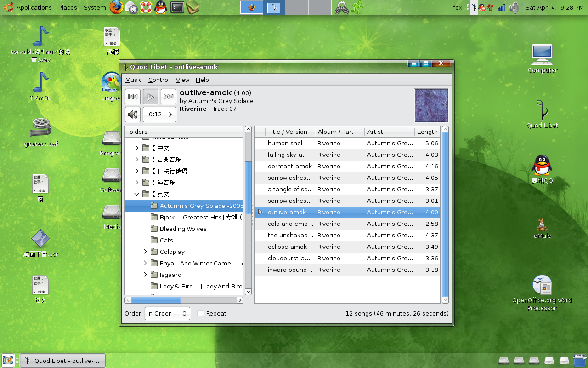Select the song 'human shell-...'

[347, 143]
